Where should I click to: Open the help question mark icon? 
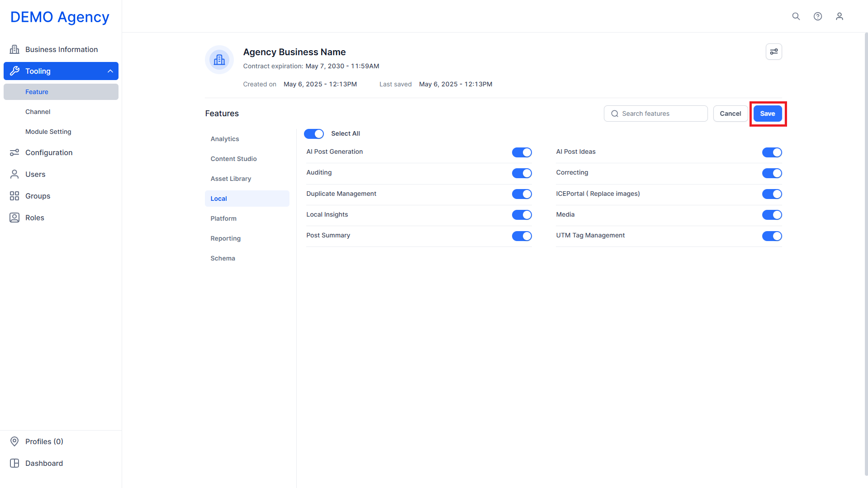[818, 16]
